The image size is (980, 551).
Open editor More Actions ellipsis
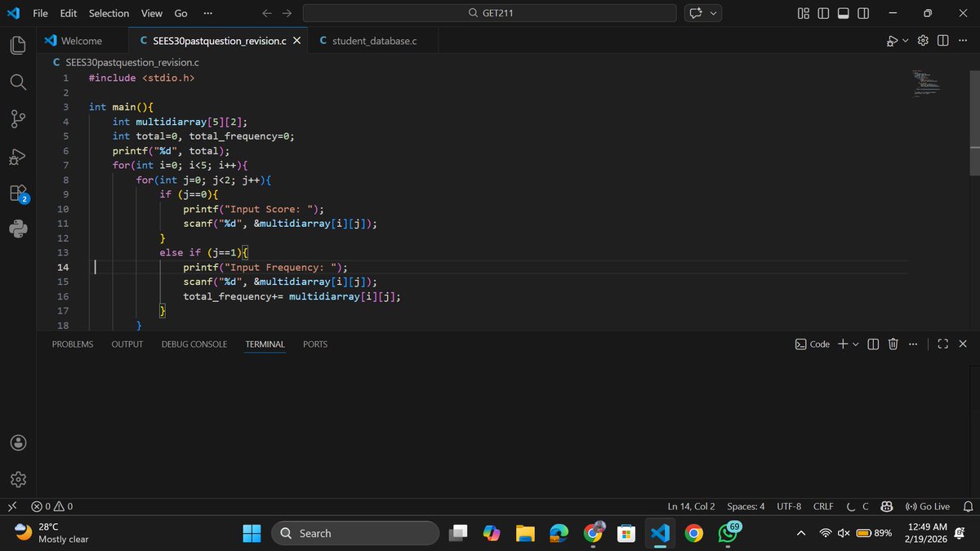click(962, 41)
